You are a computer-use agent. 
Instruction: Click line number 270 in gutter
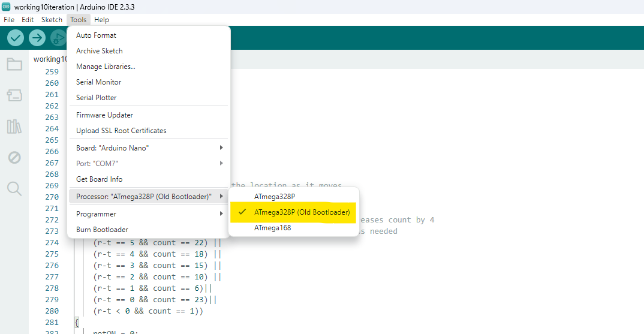coord(52,197)
